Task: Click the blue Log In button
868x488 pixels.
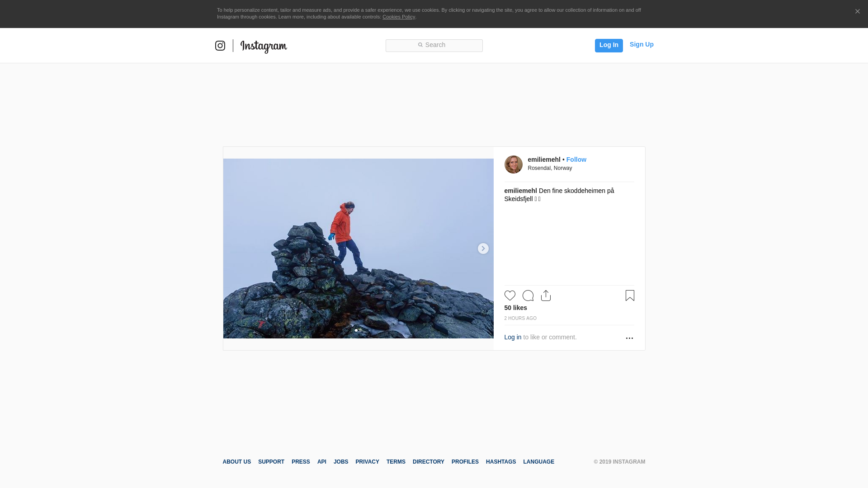Action: pyautogui.click(x=609, y=45)
